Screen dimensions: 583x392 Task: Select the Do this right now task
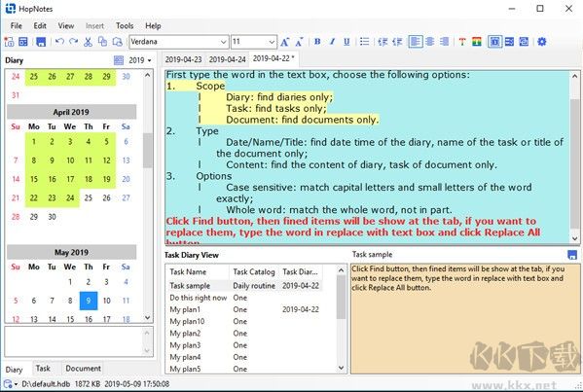(x=199, y=298)
